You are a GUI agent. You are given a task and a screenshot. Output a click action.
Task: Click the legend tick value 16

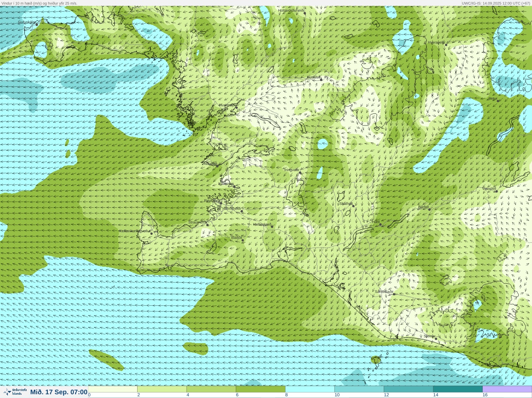(x=485, y=395)
